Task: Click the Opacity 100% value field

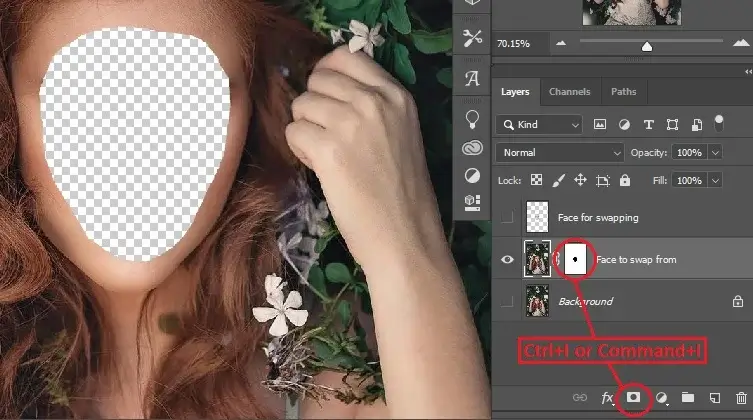Action: point(689,153)
